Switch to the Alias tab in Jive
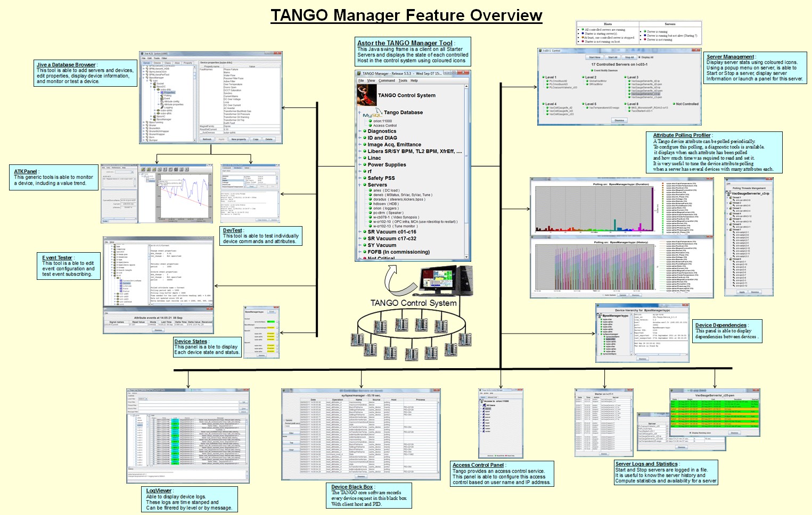Image resolution: width=812 pixels, height=515 pixels. [x=177, y=63]
